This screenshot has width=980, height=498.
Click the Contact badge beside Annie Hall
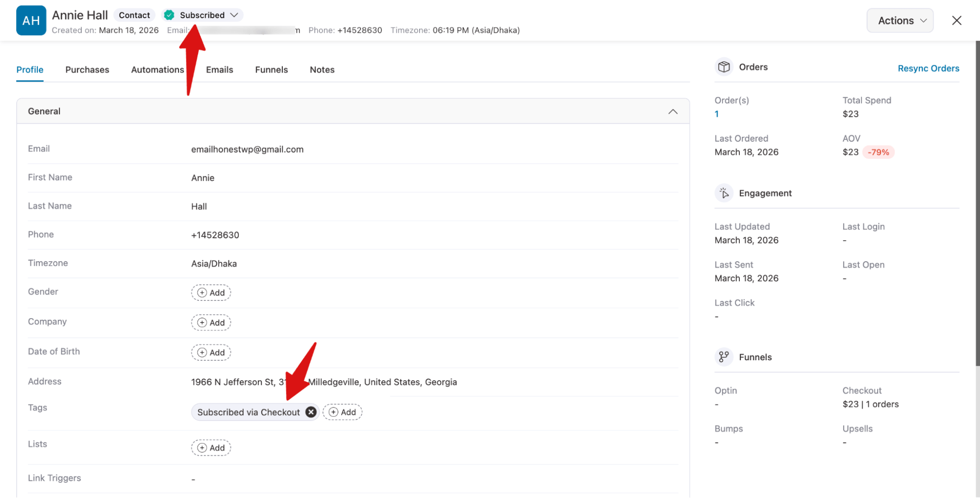tap(134, 15)
